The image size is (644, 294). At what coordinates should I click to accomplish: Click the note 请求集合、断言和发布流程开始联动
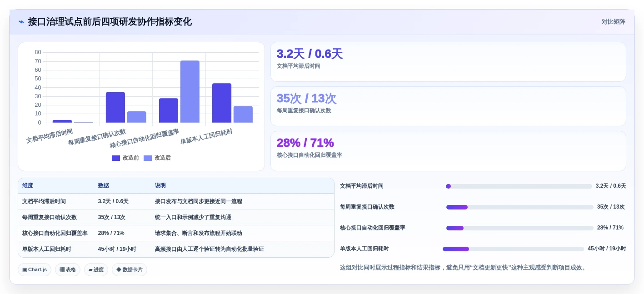tap(199, 233)
